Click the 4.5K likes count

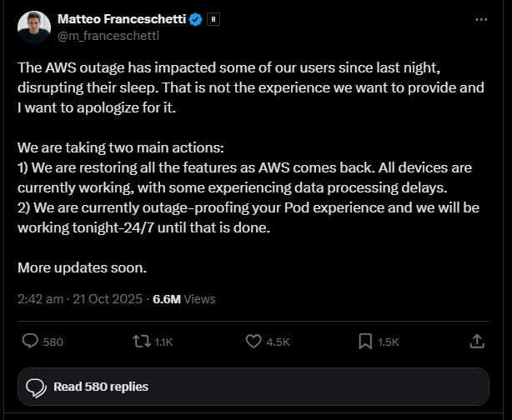coord(278,342)
